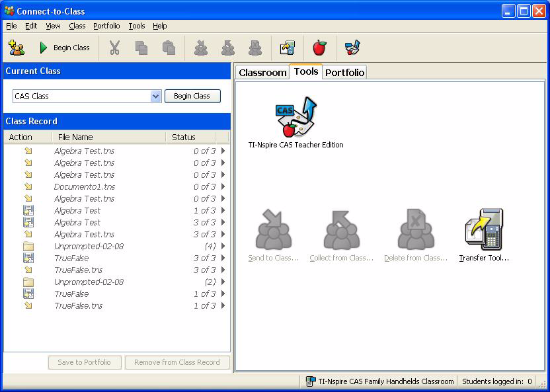The width and height of the screenshot is (550, 392).
Task: Click the large Collect from Class icon
Action: 342,229
